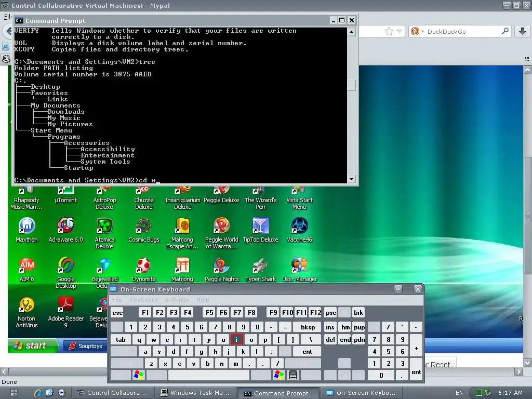
Task: Open File menu in On-Screen Keyboard
Action: [x=117, y=300]
